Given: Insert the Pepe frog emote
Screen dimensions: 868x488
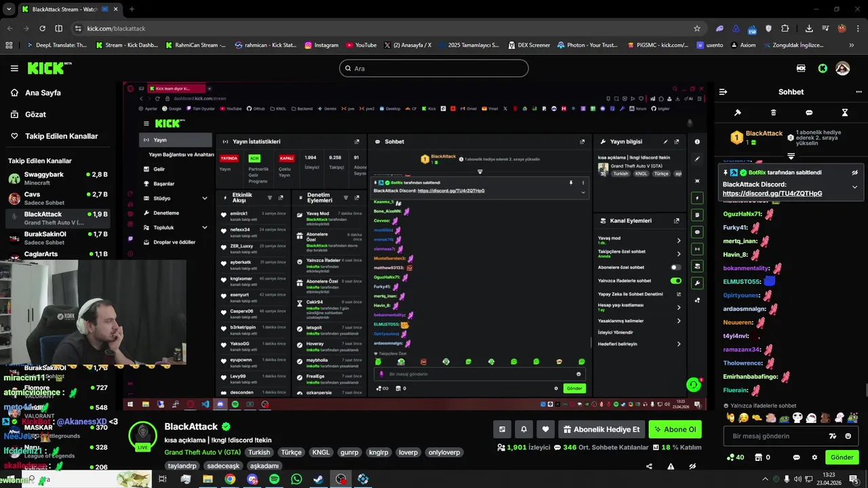Looking at the screenshot, I should 783,418.
